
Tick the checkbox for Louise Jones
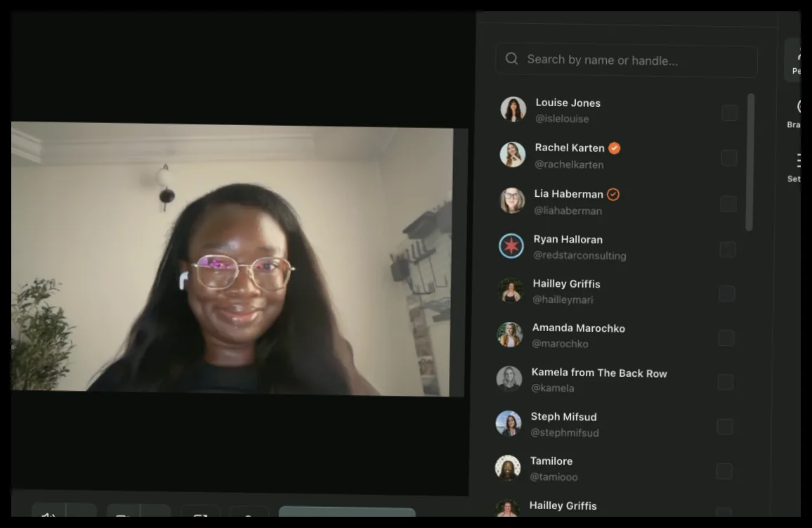click(730, 112)
